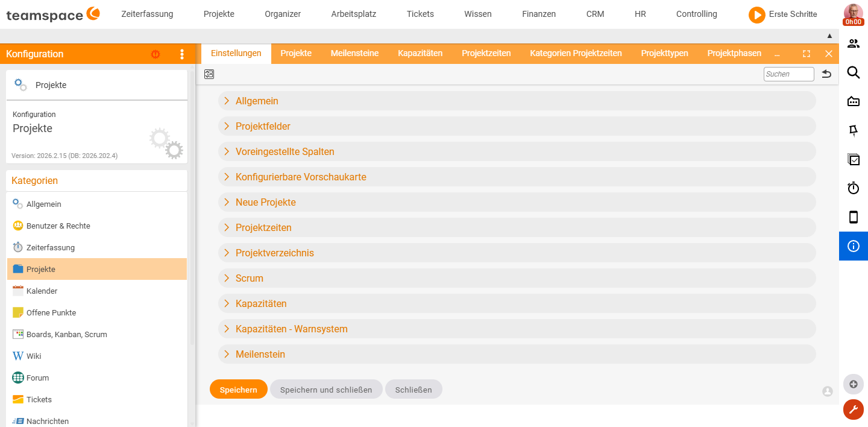Switch to the Projekte tab
This screenshot has width=868, height=427.
pos(296,53)
